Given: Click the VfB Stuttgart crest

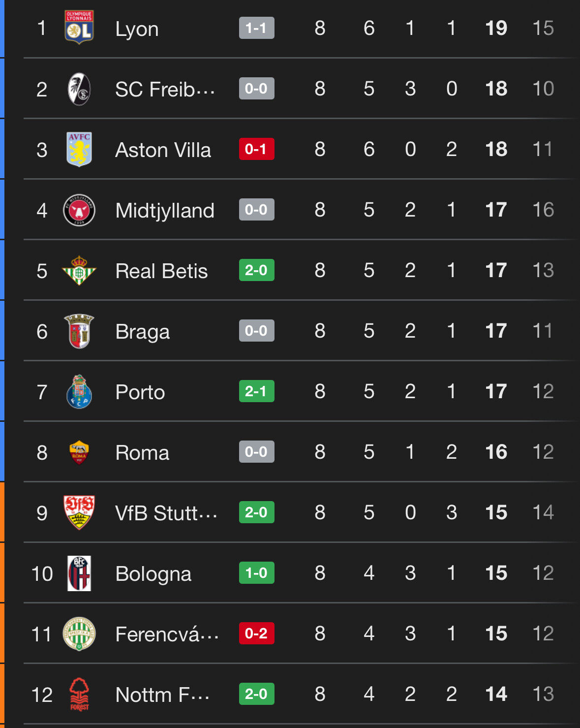Looking at the screenshot, I should [79, 512].
